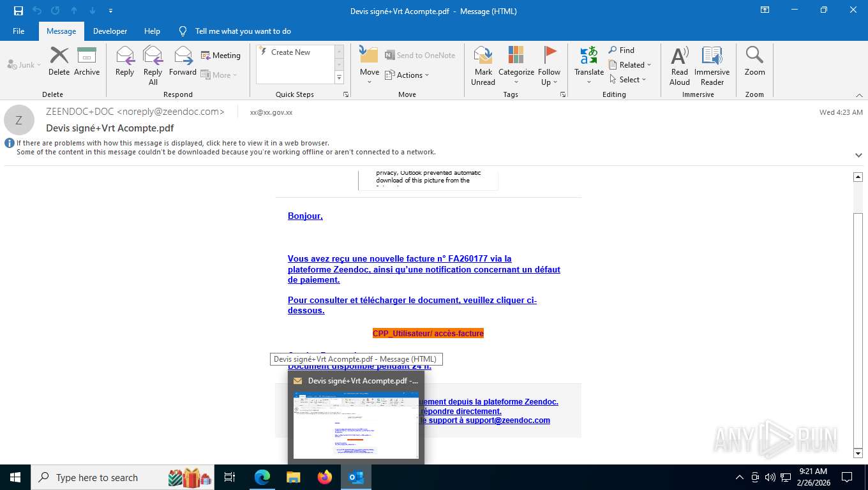Reply with a Meeting
This screenshot has width=868, height=490.
point(220,56)
